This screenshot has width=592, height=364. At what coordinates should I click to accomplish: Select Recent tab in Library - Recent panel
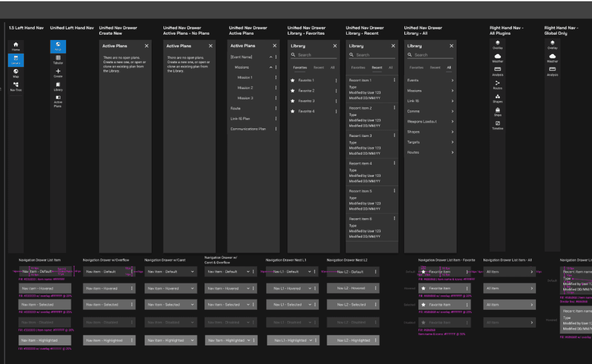pyautogui.click(x=377, y=67)
